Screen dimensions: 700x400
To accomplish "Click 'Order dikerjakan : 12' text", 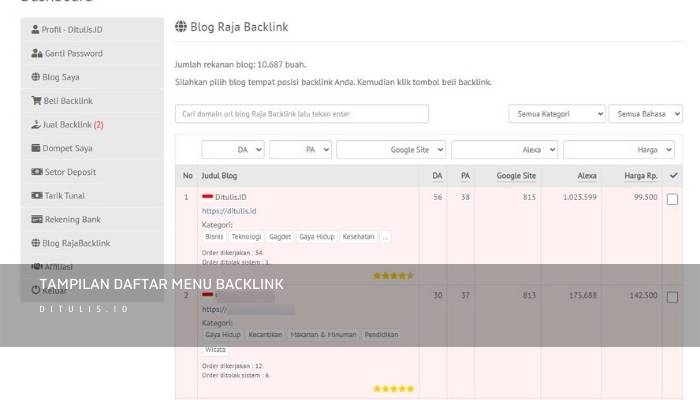I will [x=233, y=366].
